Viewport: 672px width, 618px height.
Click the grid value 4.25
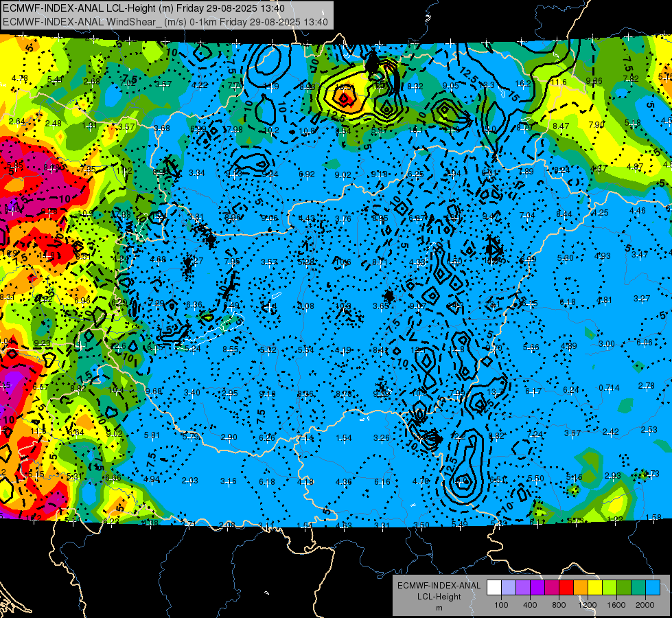[600, 212]
